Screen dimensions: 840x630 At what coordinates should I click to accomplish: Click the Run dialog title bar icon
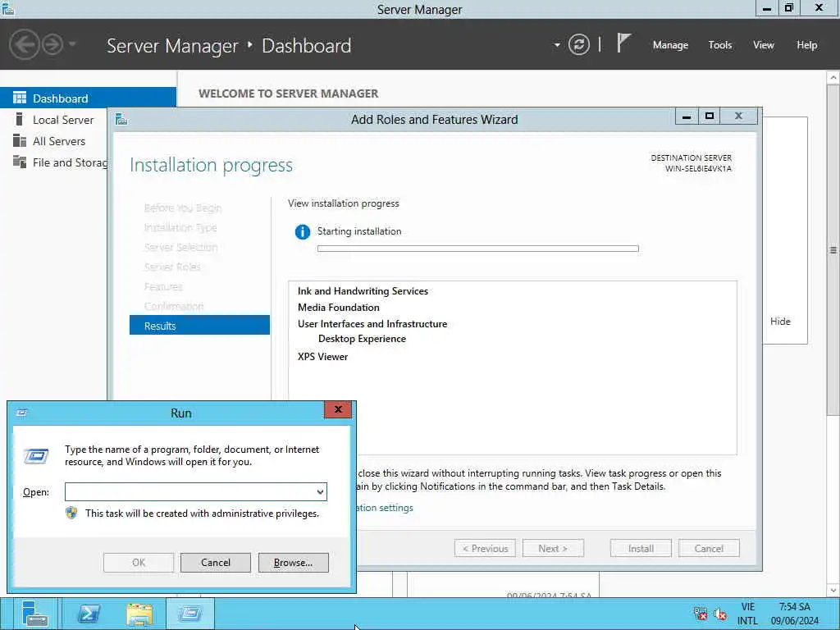tap(22, 413)
